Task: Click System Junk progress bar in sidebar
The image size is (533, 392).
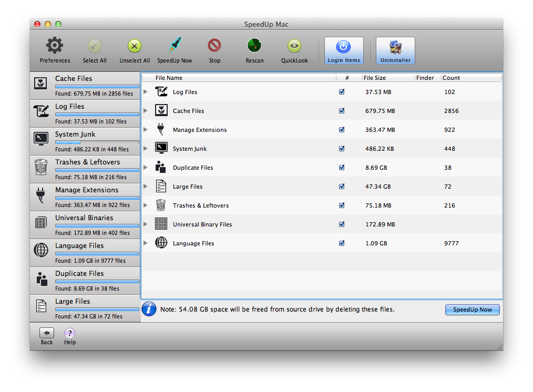Action: [97, 142]
